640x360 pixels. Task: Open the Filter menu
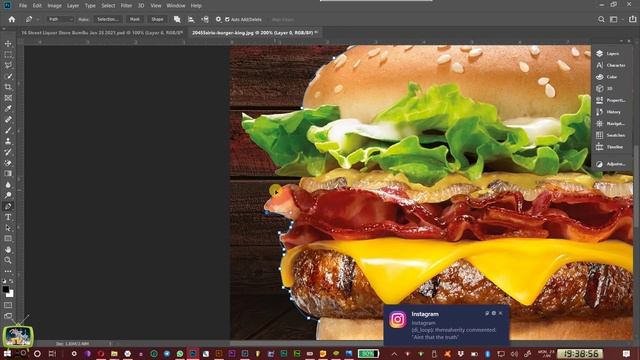pyautogui.click(x=127, y=6)
